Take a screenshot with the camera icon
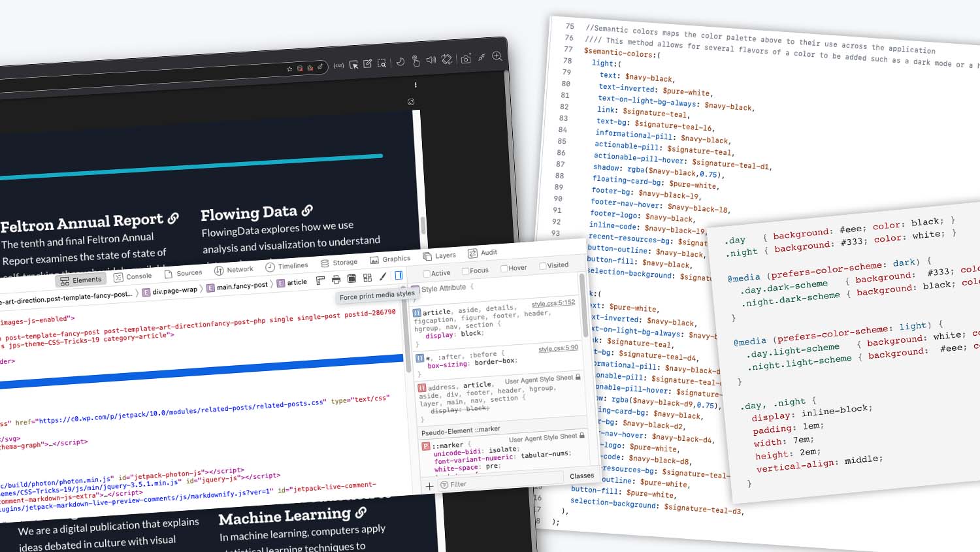This screenshot has width=980, height=552. click(x=466, y=59)
